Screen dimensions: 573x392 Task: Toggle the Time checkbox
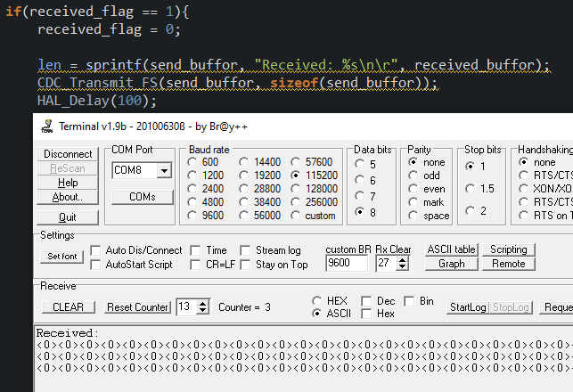click(x=195, y=250)
